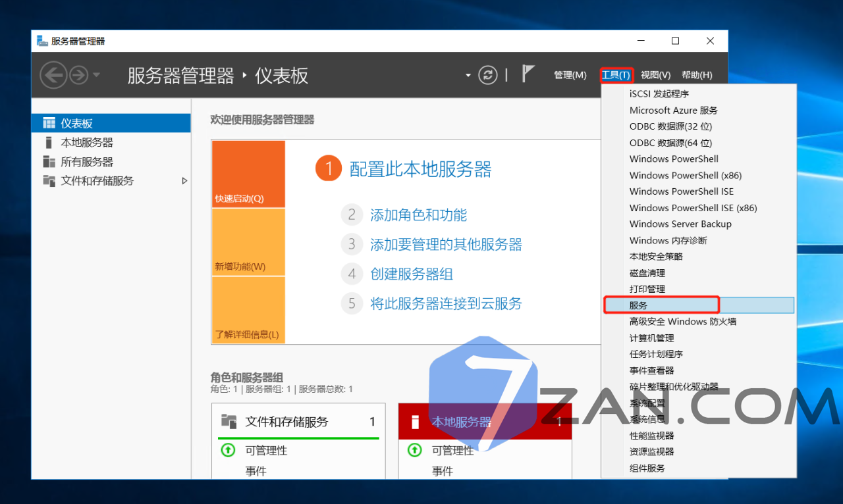Click the 本地服务器 red tile header
The height and width of the screenshot is (504, 843).
click(x=485, y=422)
